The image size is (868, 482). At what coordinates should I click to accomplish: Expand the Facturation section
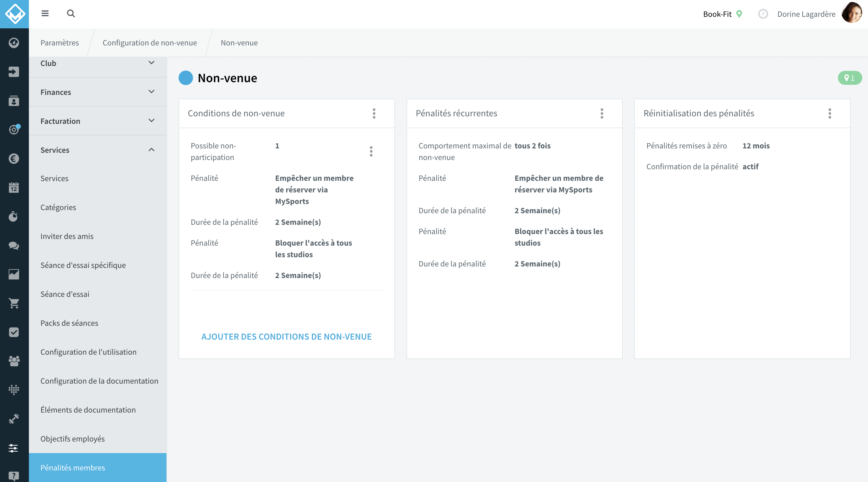point(98,121)
